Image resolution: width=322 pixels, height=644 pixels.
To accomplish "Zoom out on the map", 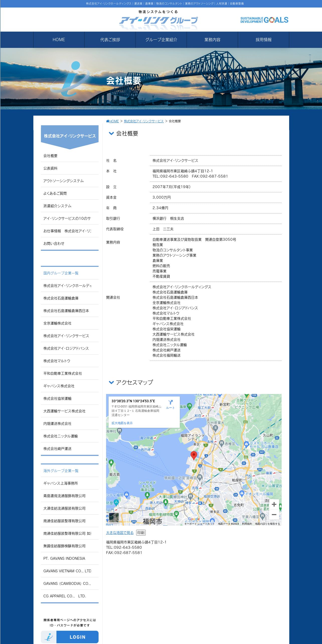I will click(x=274, y=514).
